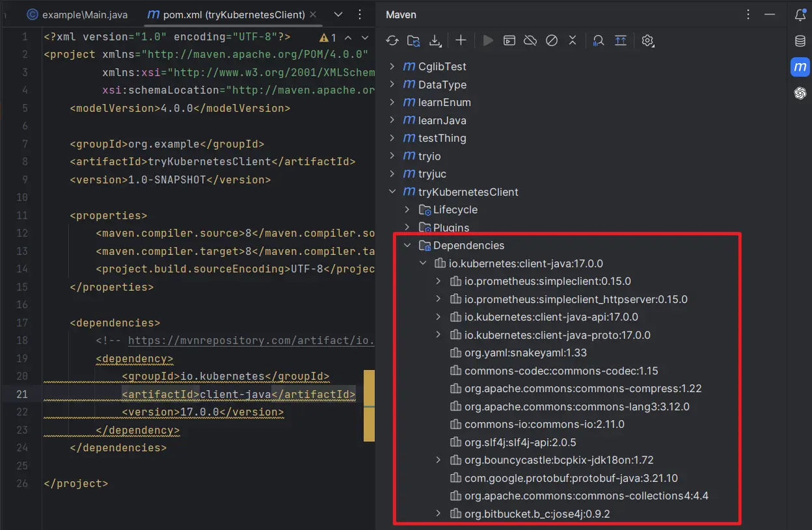Screen dimensions: 812x530
Task: Open Execute Maven Goal dialog icon
Action: point(509,40)
